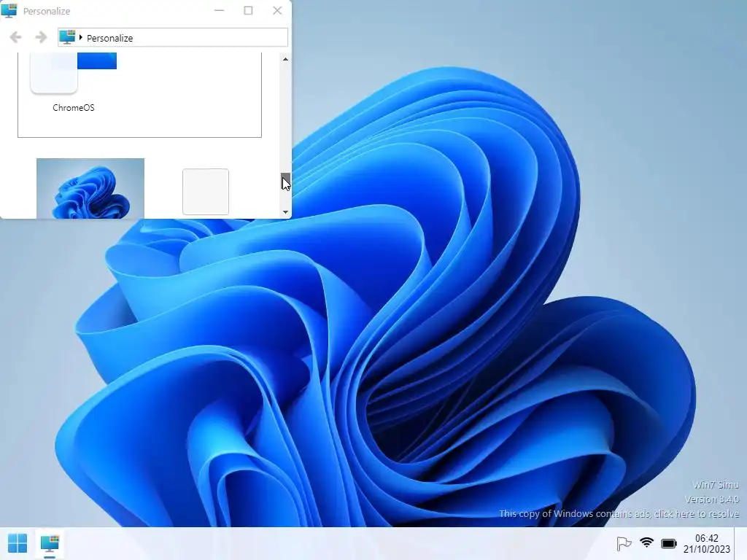Go back in the Personalize window
The image size is (747, 560).
click(16, 37)
